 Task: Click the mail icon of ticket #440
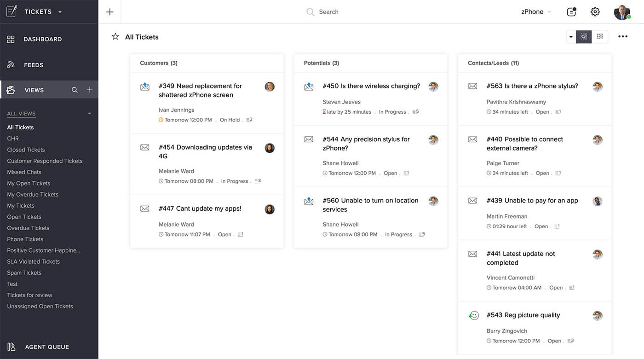472,139
